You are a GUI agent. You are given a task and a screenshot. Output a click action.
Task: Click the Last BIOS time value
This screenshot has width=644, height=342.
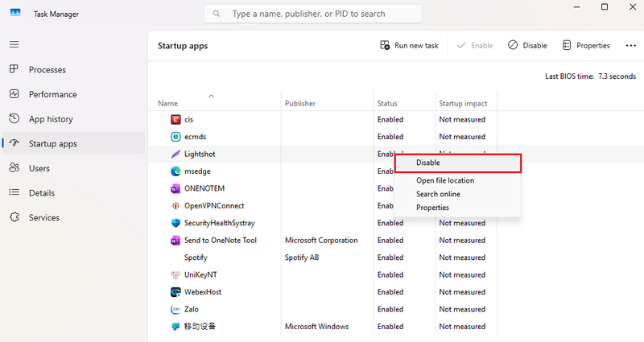[617, 76]
